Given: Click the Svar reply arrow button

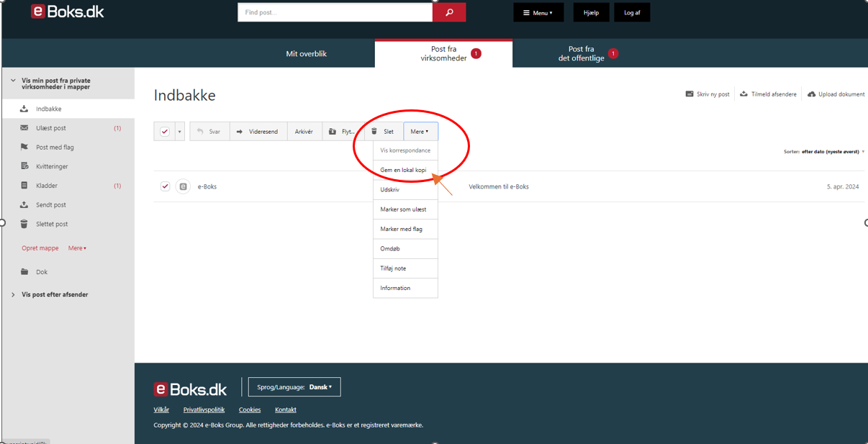Looking at the screenshot, I should [209, 132].
